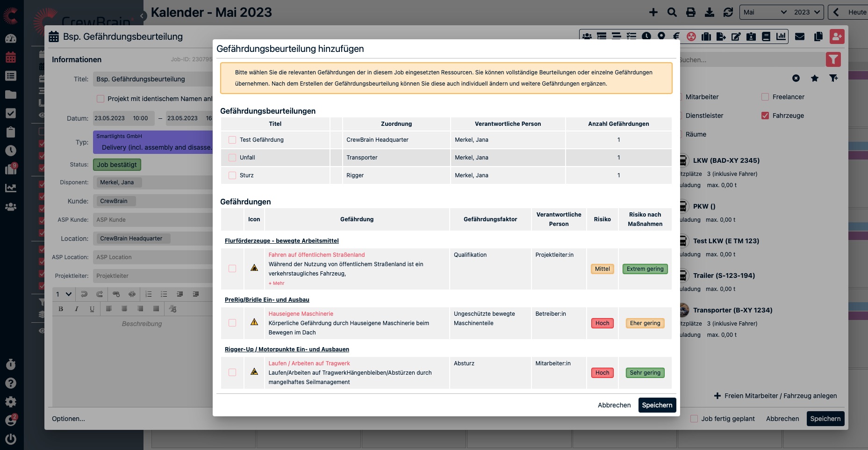Click the envelope mail icon
The width and height of the screenshot is (868, 450).
coord(799,36)
